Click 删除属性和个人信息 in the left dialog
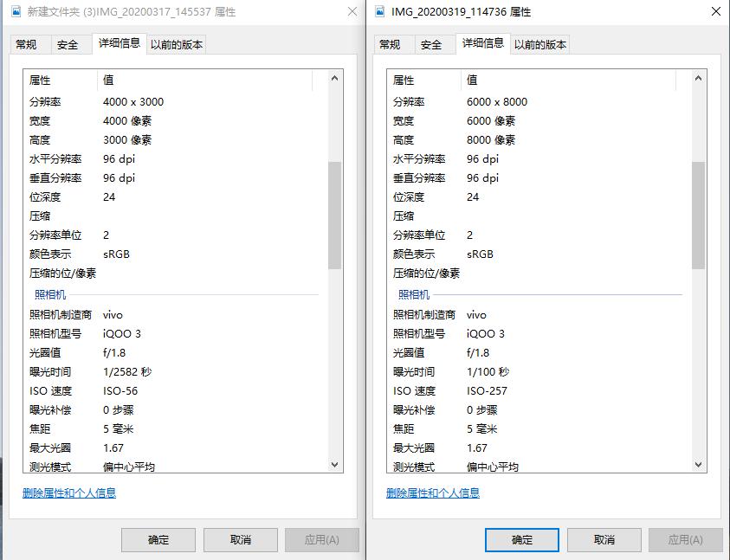 [72, 492]
